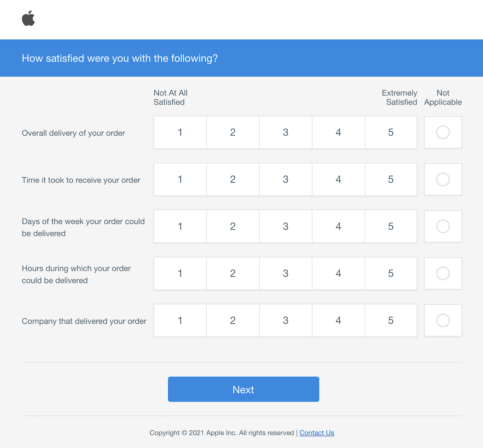Screen dimensions: 483x448
Task: Select Not Applicable for delivery Hours
Action: (443, 273)
